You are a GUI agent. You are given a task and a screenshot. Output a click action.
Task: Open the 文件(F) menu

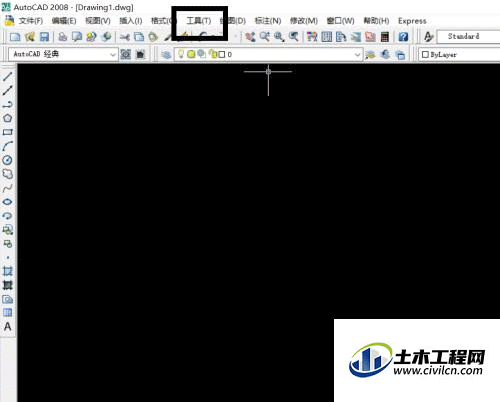click(31, 21)
